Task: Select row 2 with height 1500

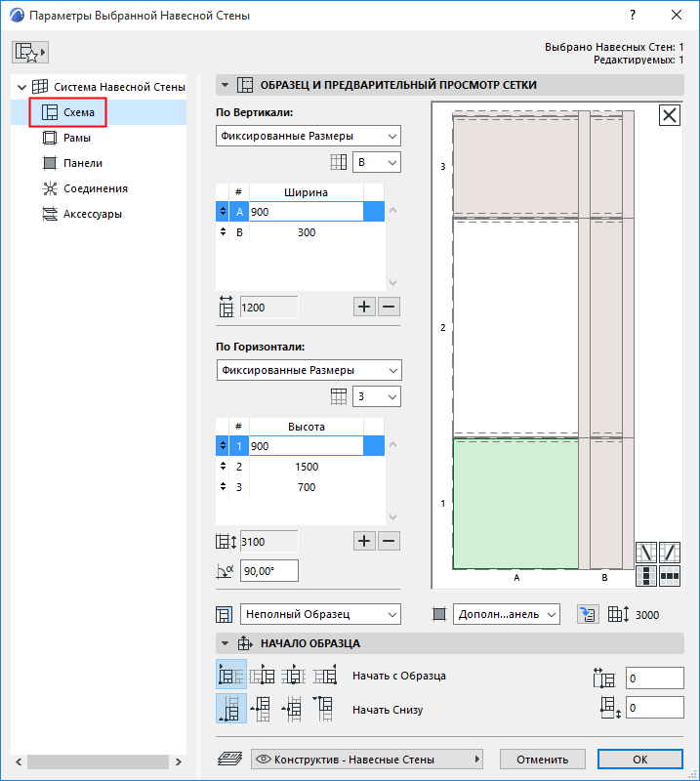Action: pyautogui.click(x=300, y=467)
